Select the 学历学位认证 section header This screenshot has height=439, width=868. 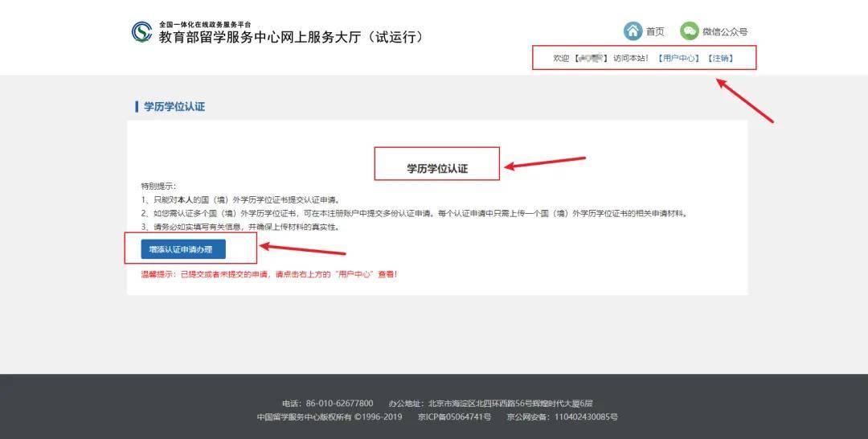click(x=174, y=106)
